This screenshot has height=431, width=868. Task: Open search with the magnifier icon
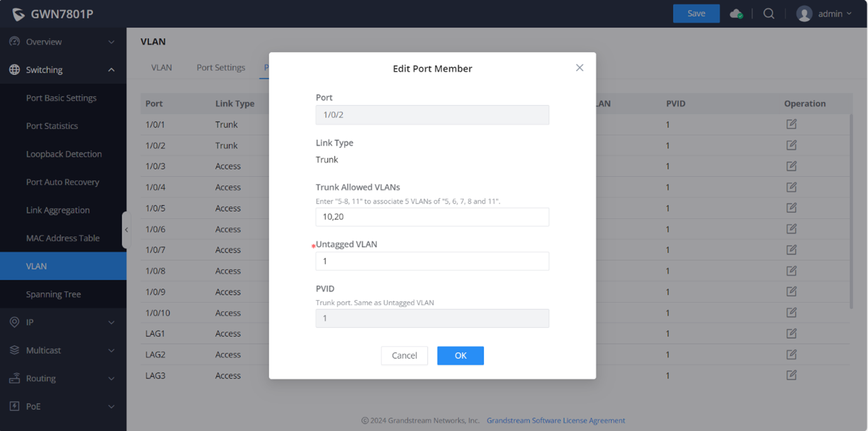tap(769, 14)
